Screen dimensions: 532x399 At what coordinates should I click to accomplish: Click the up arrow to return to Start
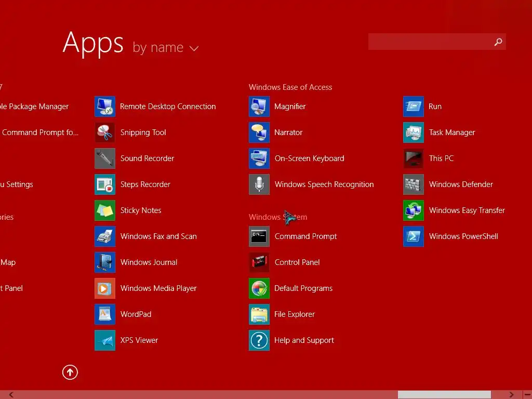click(70, 372)
